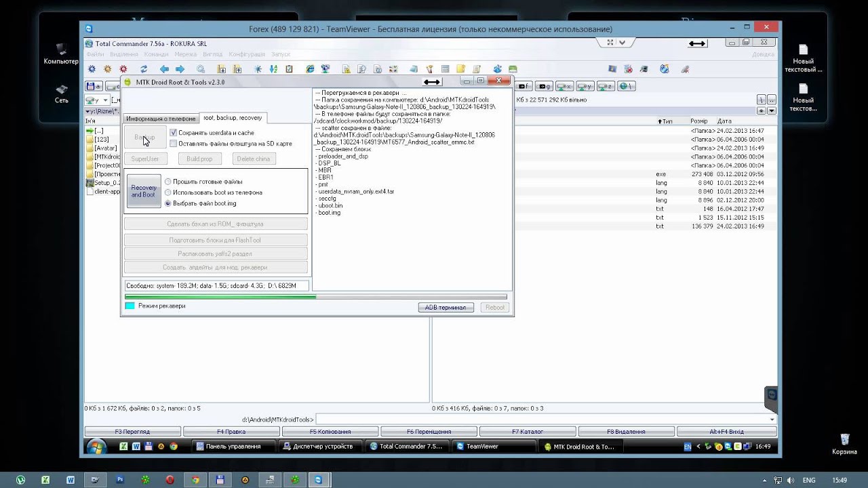Image resolution: width=868 pixels, height=488 pixels.
Task: Click the magnifier search icon in Total Commander toolbar
Action: [201, 68]
